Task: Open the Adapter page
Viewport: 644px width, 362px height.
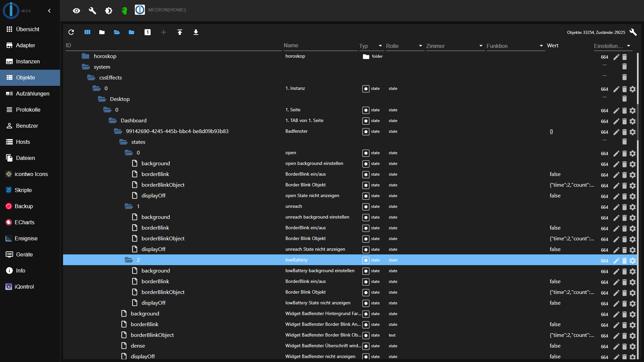Action: click(x=30, y=45)
